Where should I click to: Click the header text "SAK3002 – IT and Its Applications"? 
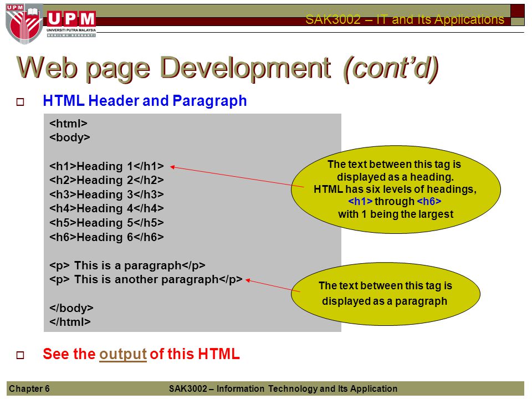coord(405,19)
